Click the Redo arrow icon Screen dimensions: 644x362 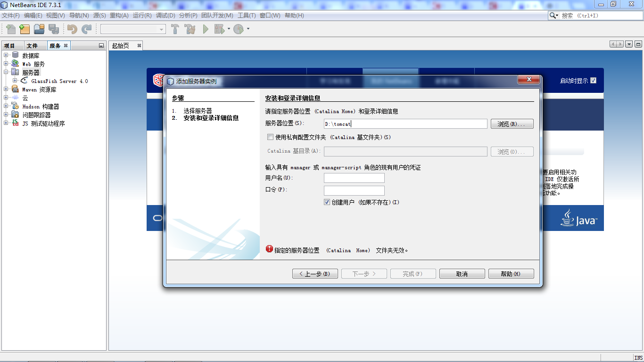pos(86,29)
